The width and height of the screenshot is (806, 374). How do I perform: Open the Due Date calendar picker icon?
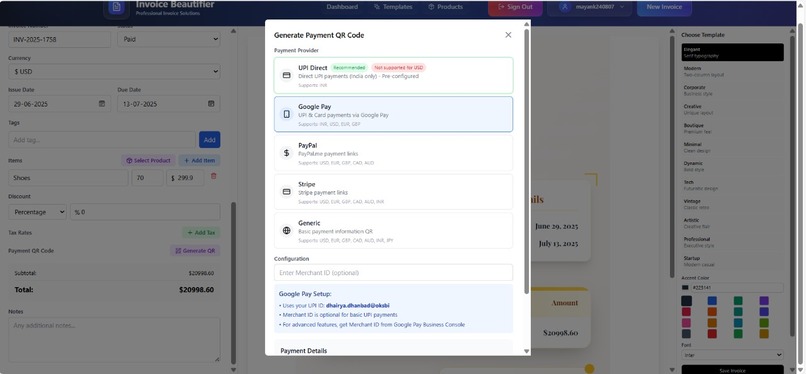click(x=211, y=104)
